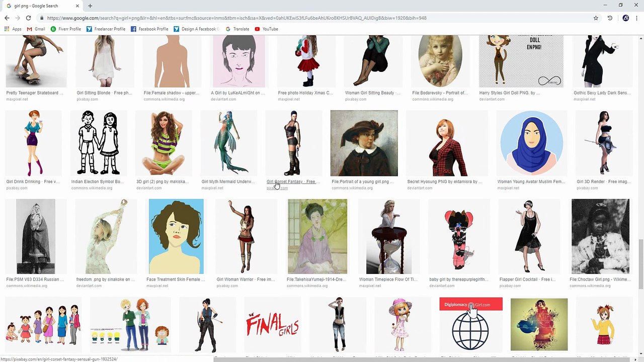Close the girl png Google Search tab
This screenshot has height=362, width=644.
click(x=77, y=6)
